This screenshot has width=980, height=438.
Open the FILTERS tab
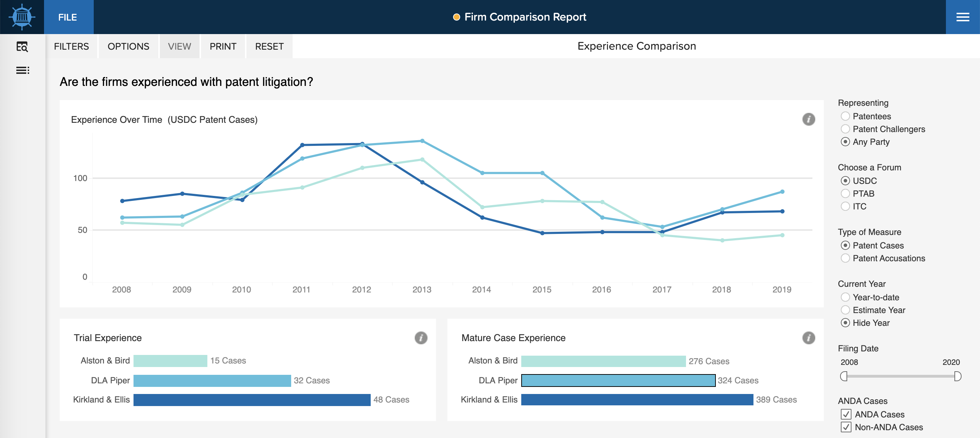click(71, 46)
